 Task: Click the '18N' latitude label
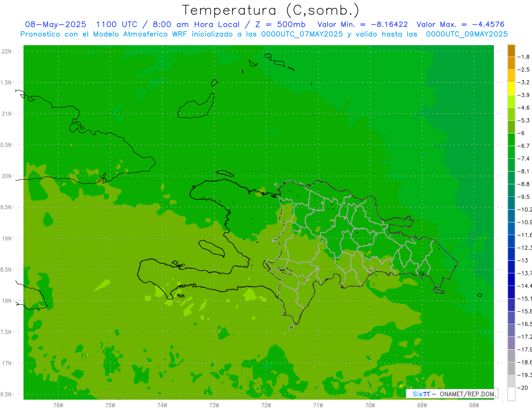7,301
